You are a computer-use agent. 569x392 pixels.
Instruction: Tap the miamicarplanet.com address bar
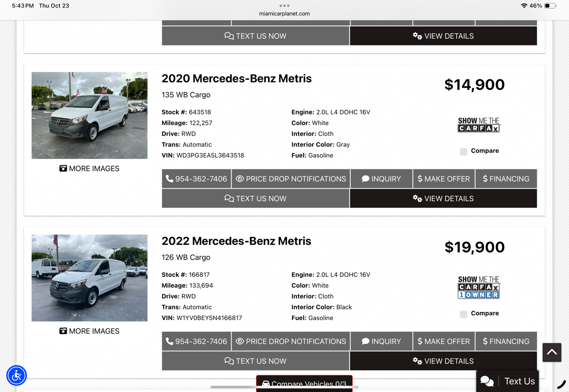click(284, 14)
